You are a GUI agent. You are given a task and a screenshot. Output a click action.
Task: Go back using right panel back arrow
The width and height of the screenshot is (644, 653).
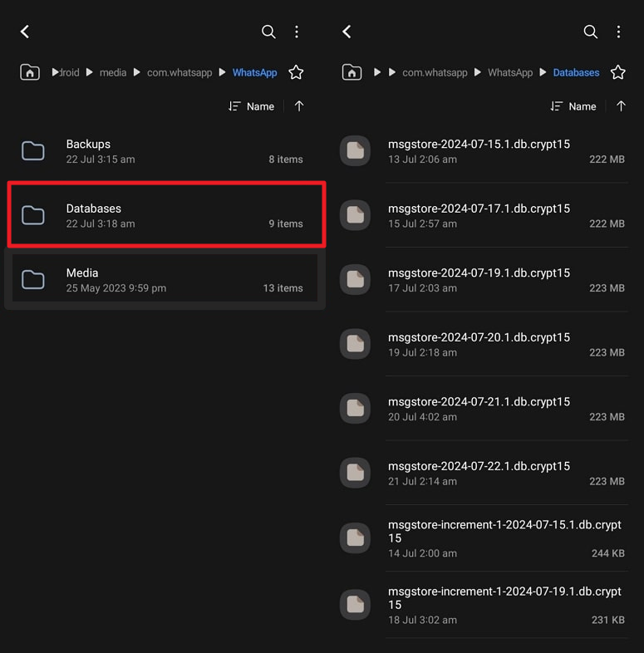point(347,32)
